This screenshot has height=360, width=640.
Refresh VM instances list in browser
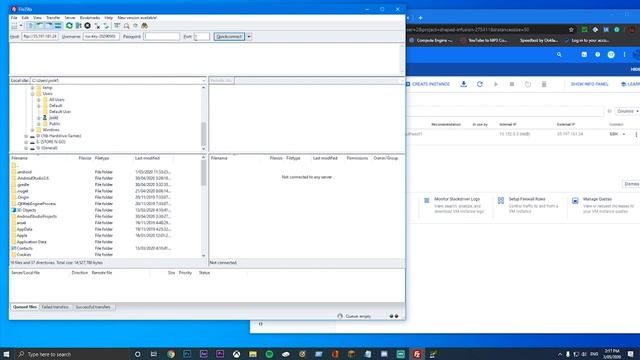pyautogui.click(x=480, y=84)
